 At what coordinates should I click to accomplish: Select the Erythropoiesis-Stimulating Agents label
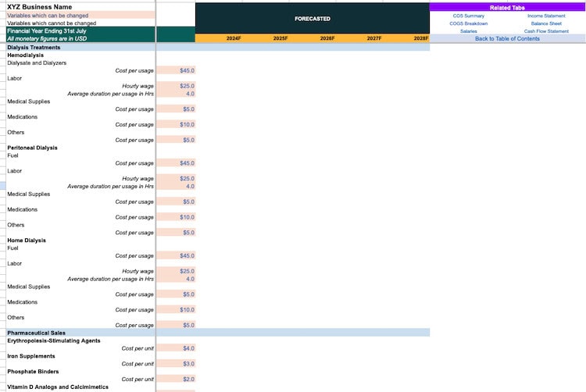[54, 340]
